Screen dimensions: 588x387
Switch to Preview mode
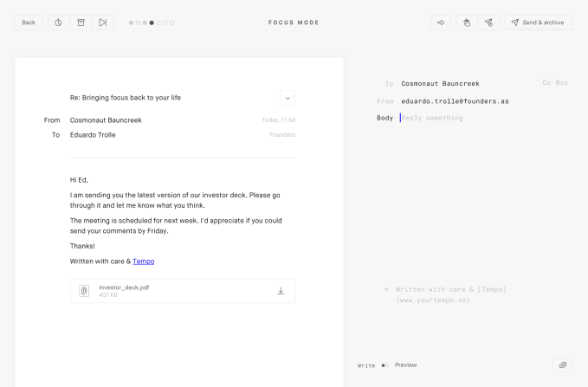(x=405, y=365)
